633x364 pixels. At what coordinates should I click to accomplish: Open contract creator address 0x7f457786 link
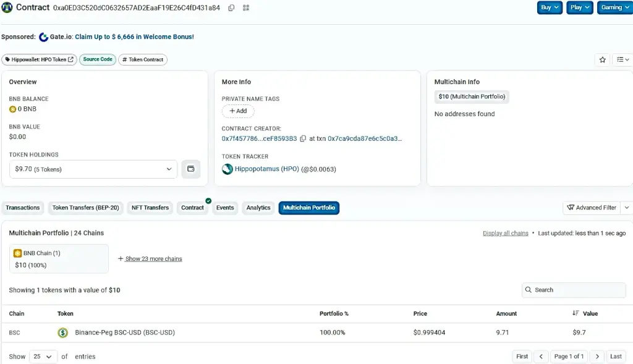[259, 138]
